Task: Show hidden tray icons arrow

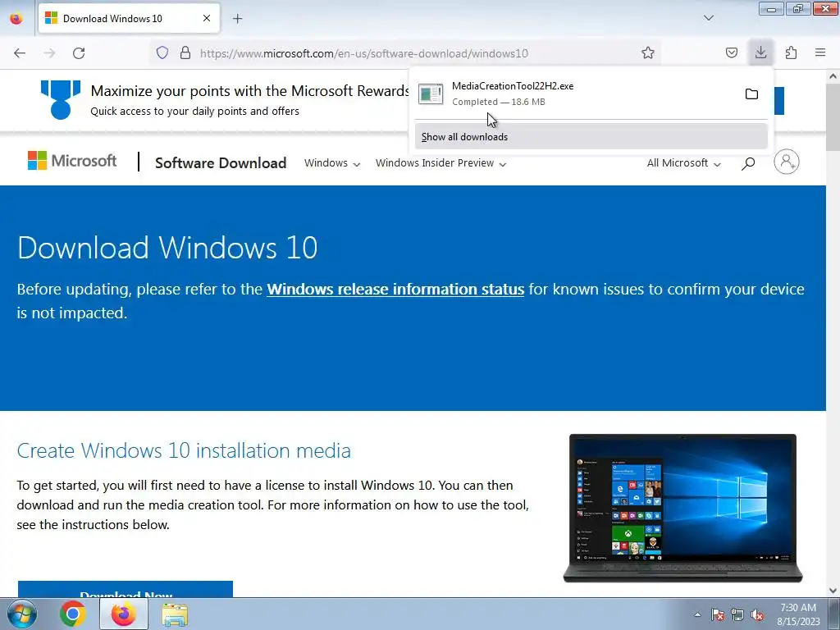Action: [697, 614]
